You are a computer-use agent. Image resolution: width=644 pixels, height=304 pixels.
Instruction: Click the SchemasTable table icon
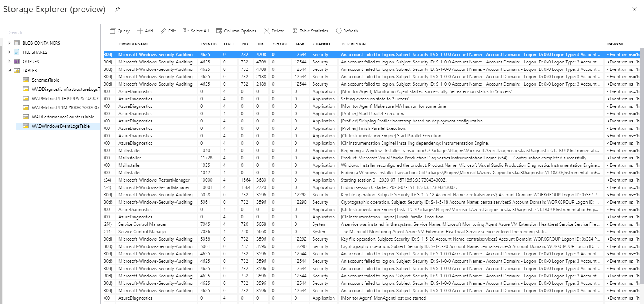pos(26,80)
